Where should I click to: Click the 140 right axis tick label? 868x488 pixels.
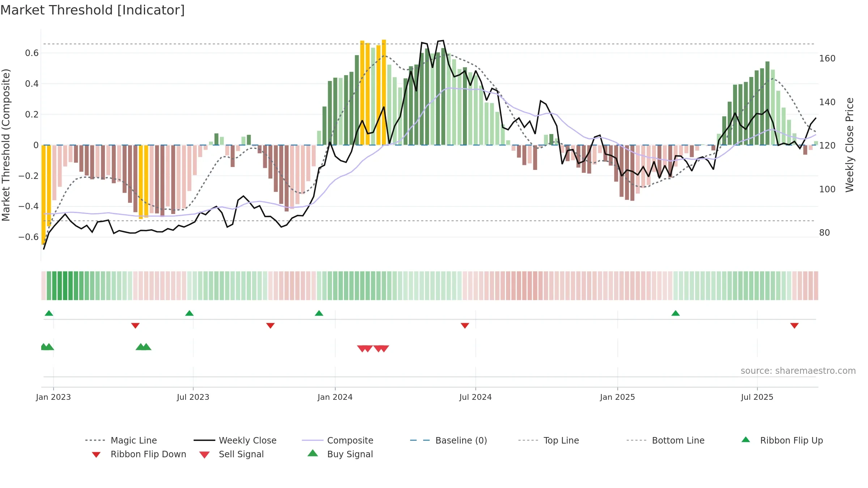tap(827, 102)
